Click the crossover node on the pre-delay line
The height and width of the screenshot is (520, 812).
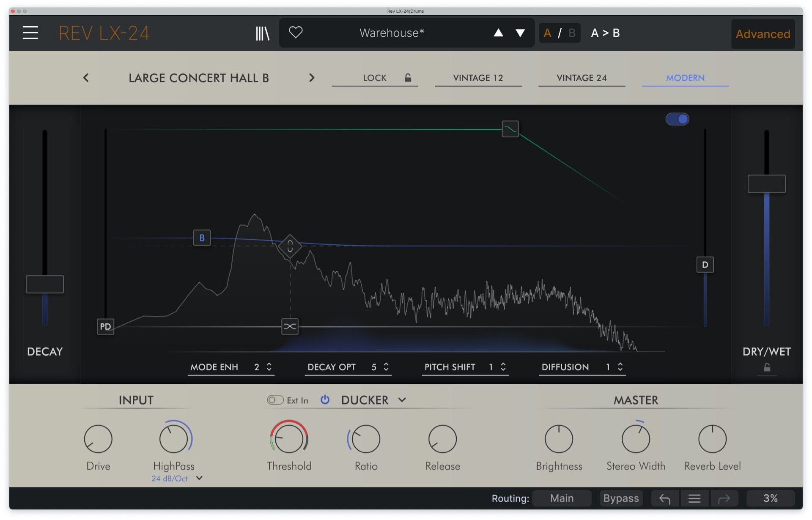point(290,326)
